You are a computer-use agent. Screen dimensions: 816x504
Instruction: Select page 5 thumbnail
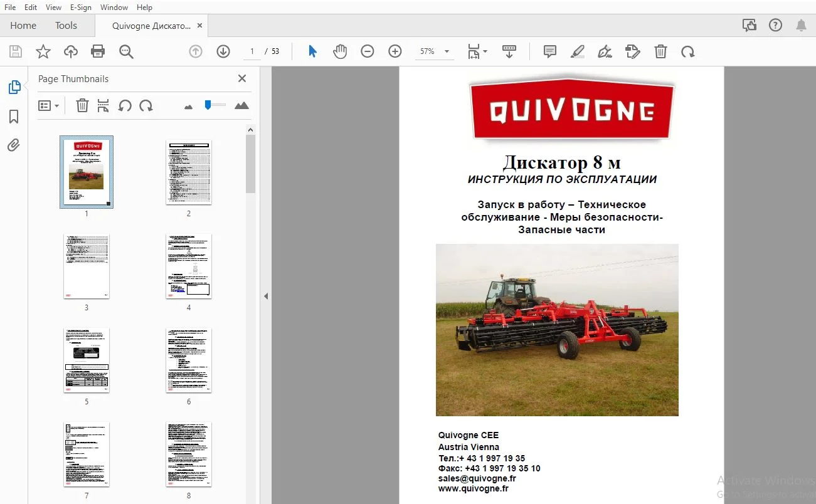pyautogui.click(x=87, y=360)
